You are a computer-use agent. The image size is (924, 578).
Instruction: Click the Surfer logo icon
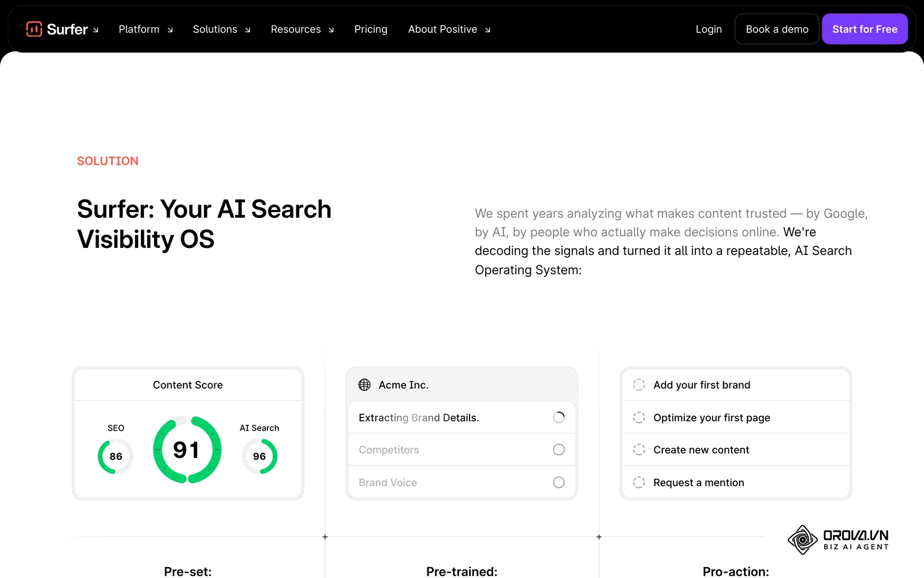pyautogui.click(x=34, y=29)
